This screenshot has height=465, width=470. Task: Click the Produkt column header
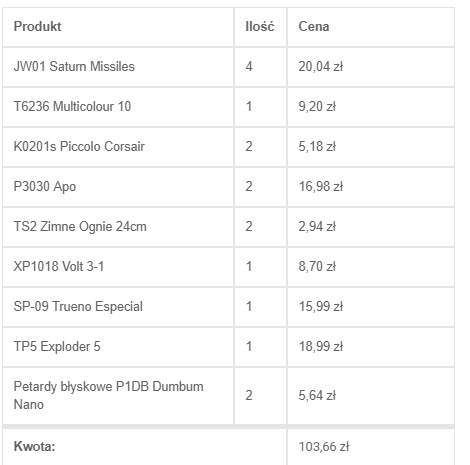(x=37, y=27)
